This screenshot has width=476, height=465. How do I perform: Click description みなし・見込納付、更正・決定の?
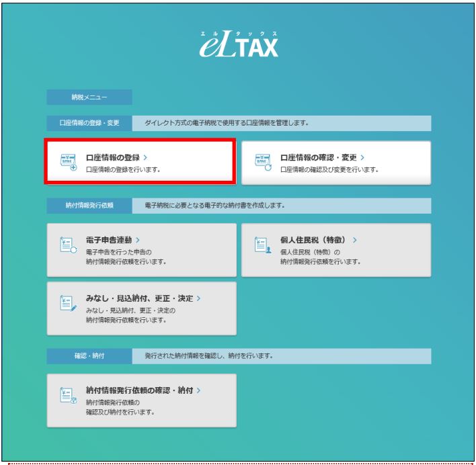point(130,310)
